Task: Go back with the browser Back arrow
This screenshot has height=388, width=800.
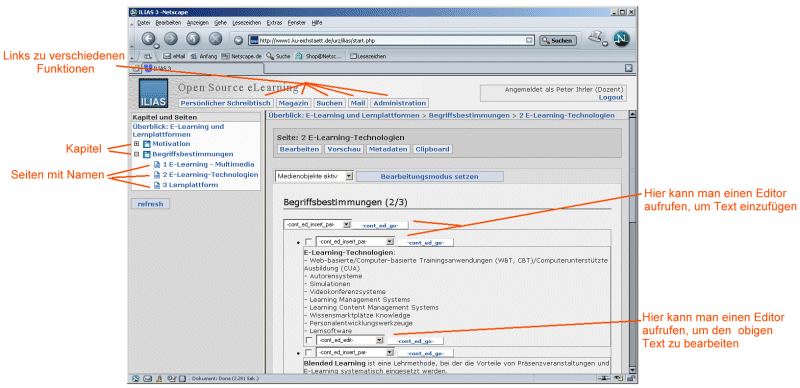Action: (x=148, y=38)
